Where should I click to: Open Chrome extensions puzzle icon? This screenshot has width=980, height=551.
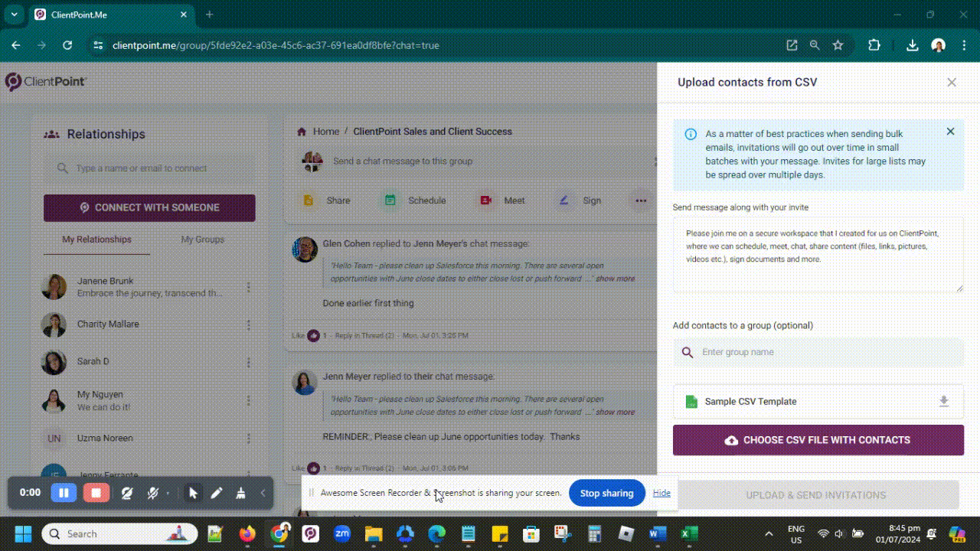click(874, 45)
